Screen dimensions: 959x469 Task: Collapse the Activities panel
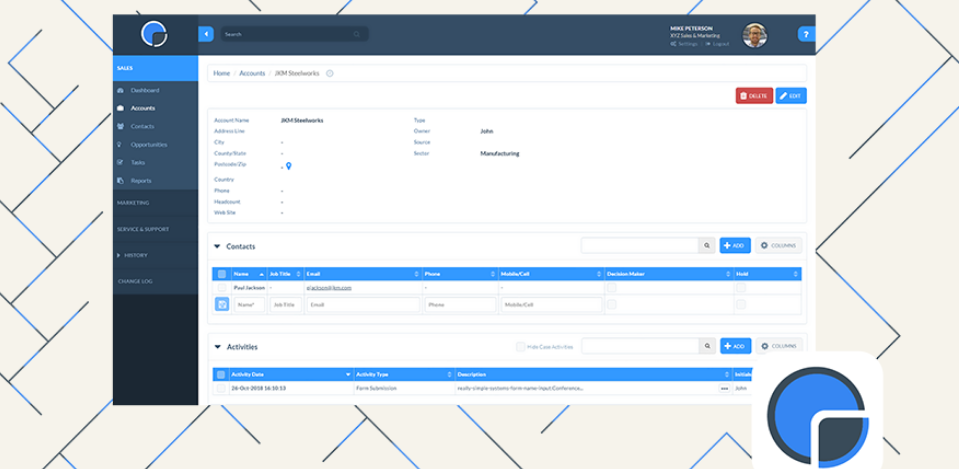[x=217, y=347]
